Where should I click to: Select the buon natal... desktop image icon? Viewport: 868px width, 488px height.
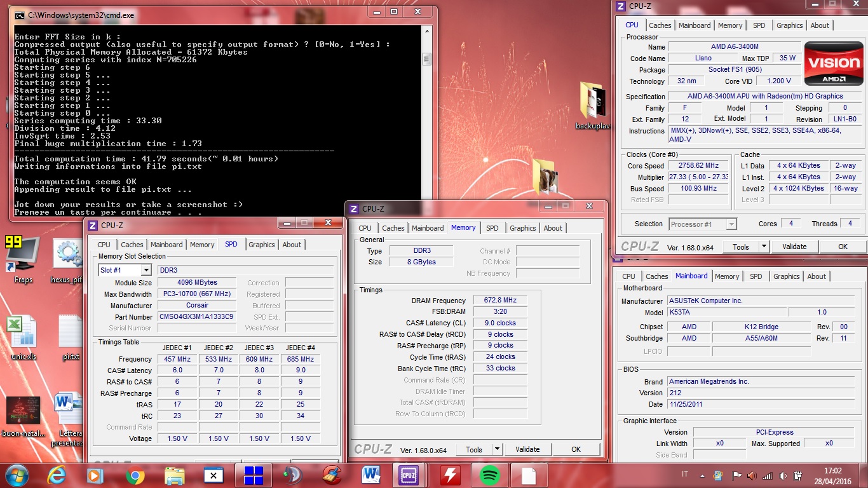[x=24, y=416]
